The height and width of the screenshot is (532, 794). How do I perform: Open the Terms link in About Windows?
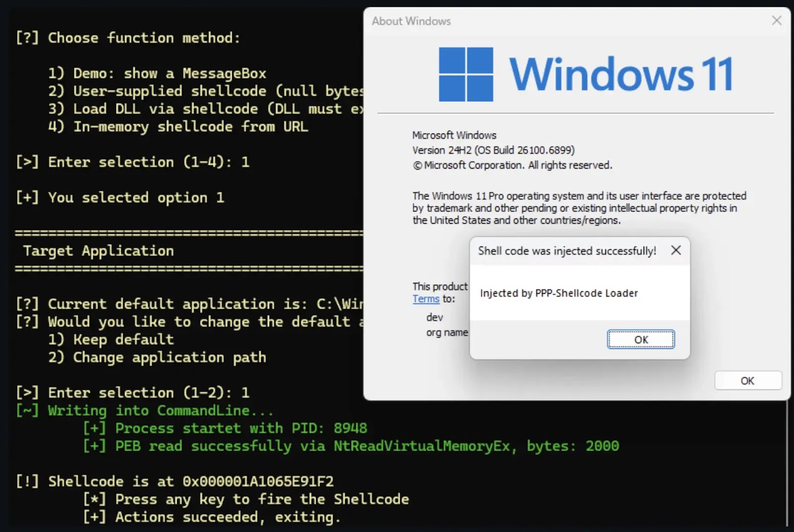coord(426,299)
